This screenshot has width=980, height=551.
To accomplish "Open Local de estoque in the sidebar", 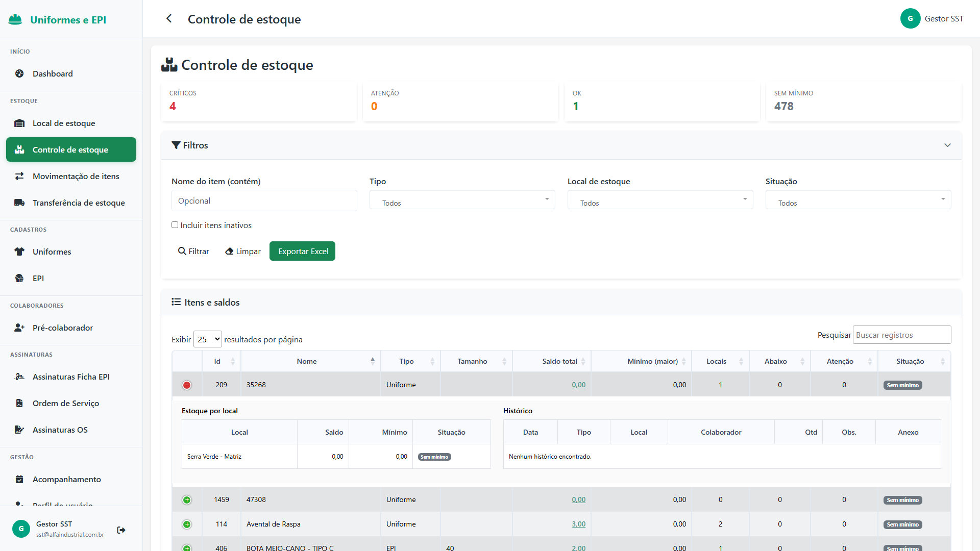I will click(x=71, y=123).
